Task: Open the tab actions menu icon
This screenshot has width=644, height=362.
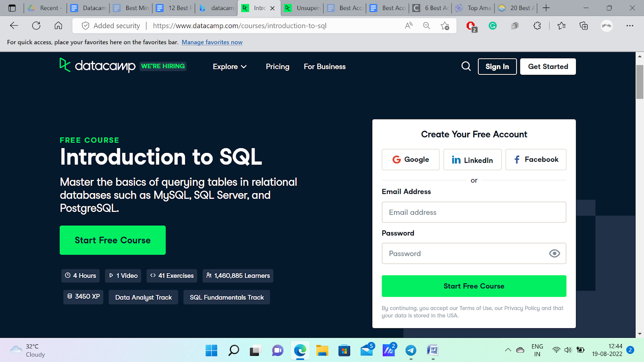Action: [12, 8]
